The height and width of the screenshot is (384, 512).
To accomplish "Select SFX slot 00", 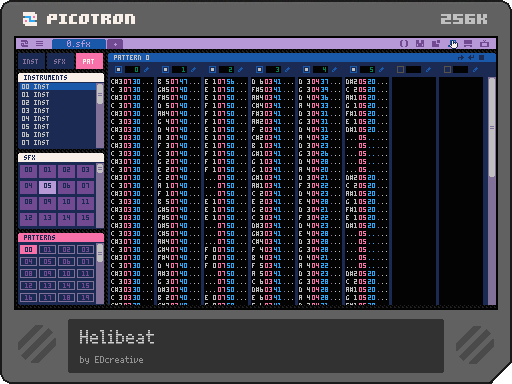I will [x=28, y=171].
